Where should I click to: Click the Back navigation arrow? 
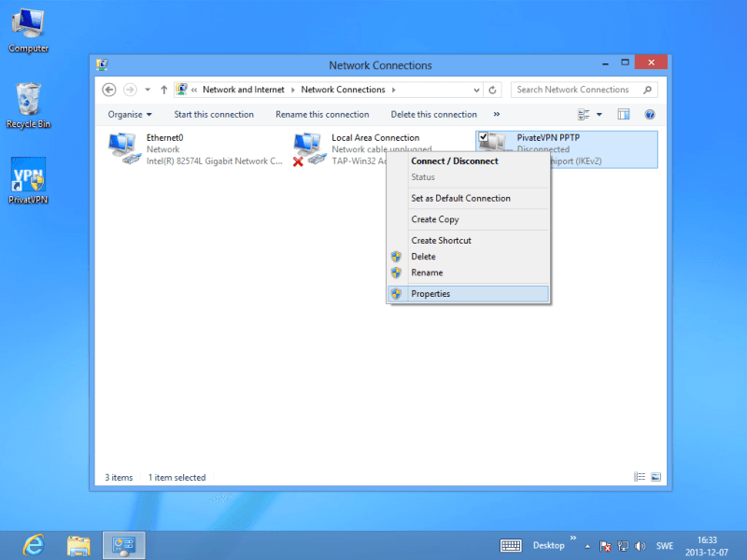tap(109, 90)
